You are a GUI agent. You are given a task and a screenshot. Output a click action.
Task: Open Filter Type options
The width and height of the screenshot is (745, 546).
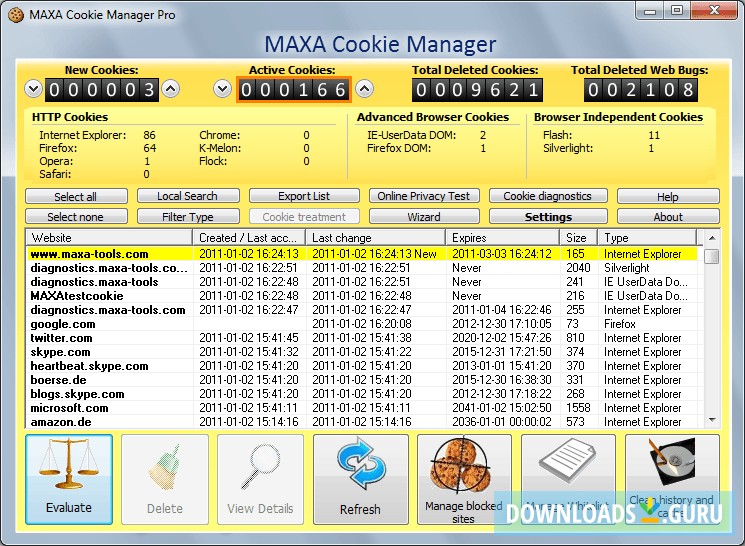(188, 217)
